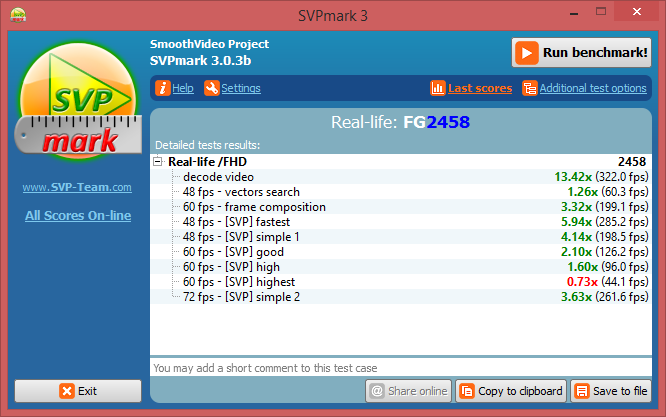This screenshot has width=666, height=417.
Task: Click the red 0.73x (44.1 fps) value
Action: pos(608,282)
